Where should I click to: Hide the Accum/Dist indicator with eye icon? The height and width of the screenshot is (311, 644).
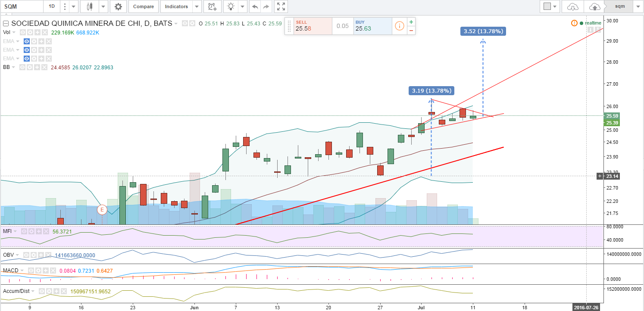pyautogui.click(x=41, y=291)
